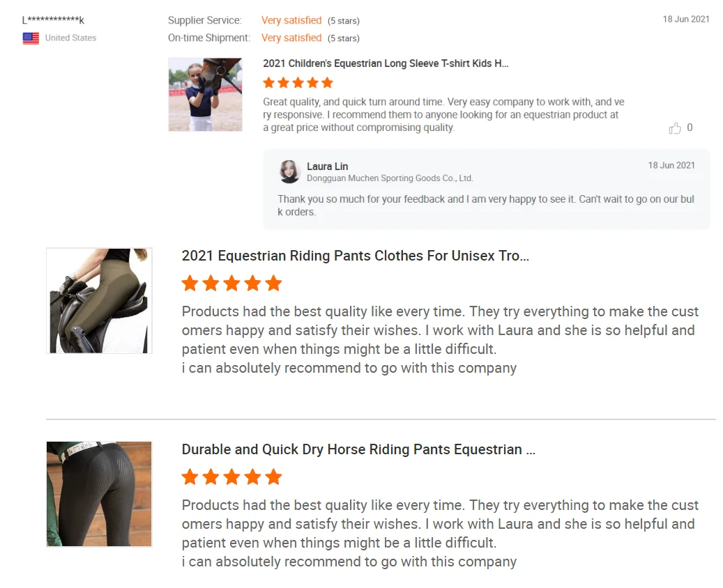Screen dimensions: 723x588
Task: Click the supplier reply text from Laura Lin
Action: click(485, 206)
